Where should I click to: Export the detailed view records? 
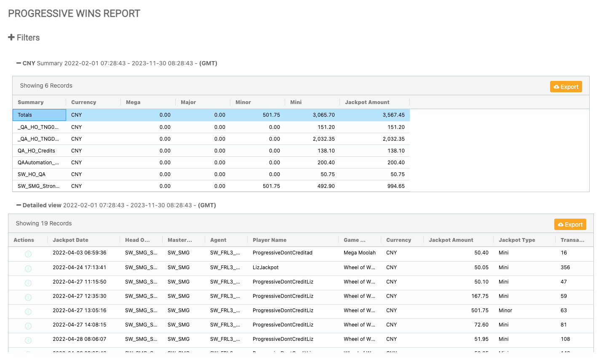coord(570,225)
